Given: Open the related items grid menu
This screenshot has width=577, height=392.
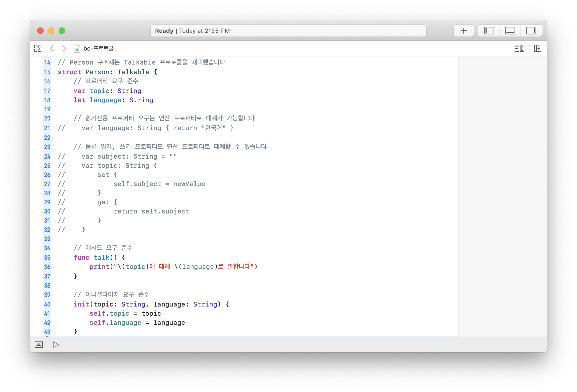Looking at the screenshot, I should click(38, 48).
